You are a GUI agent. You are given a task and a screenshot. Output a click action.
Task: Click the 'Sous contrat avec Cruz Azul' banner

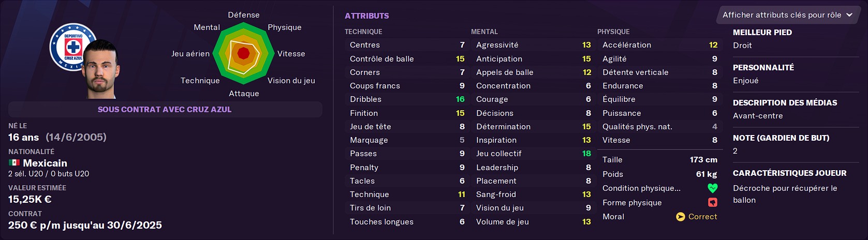(x=165, y=109)
